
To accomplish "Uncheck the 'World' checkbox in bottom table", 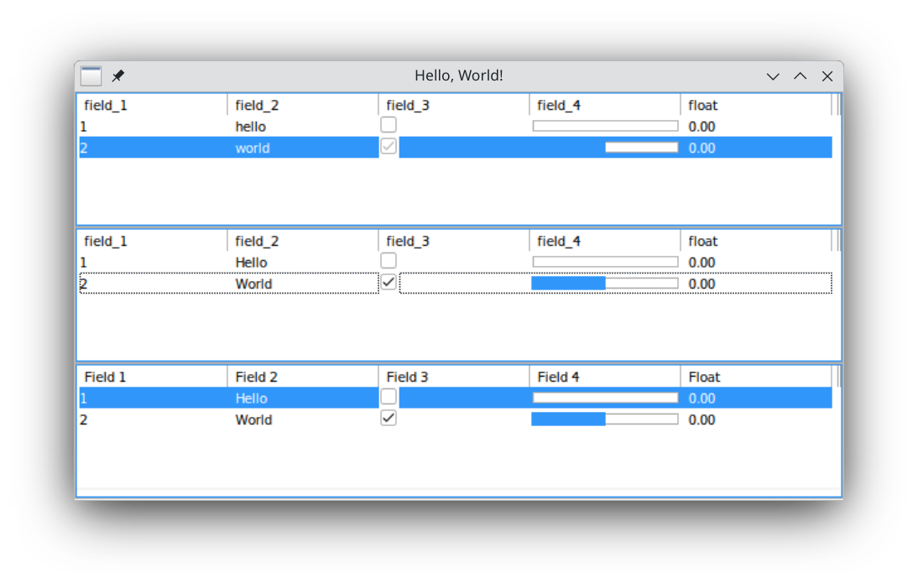I will tap(389, 418).
